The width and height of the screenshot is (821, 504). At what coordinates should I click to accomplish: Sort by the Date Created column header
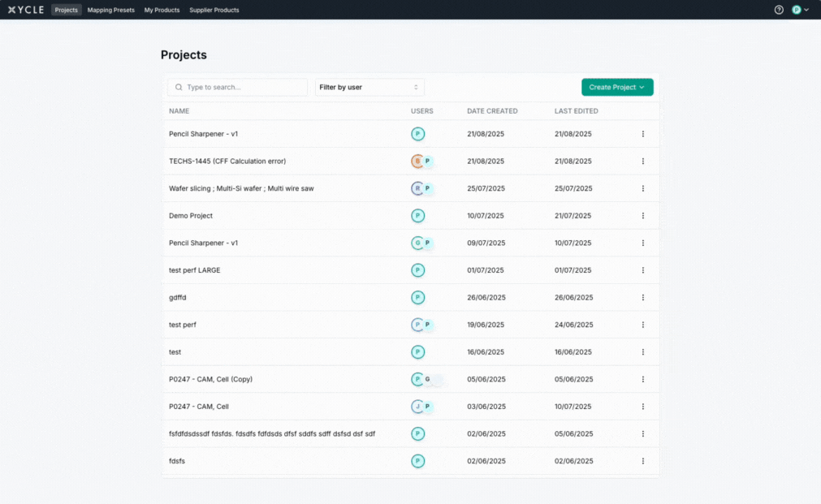(492, 111)
